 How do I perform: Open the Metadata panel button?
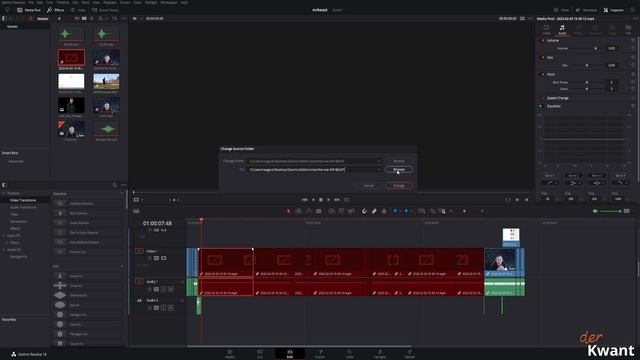(586, 10)
